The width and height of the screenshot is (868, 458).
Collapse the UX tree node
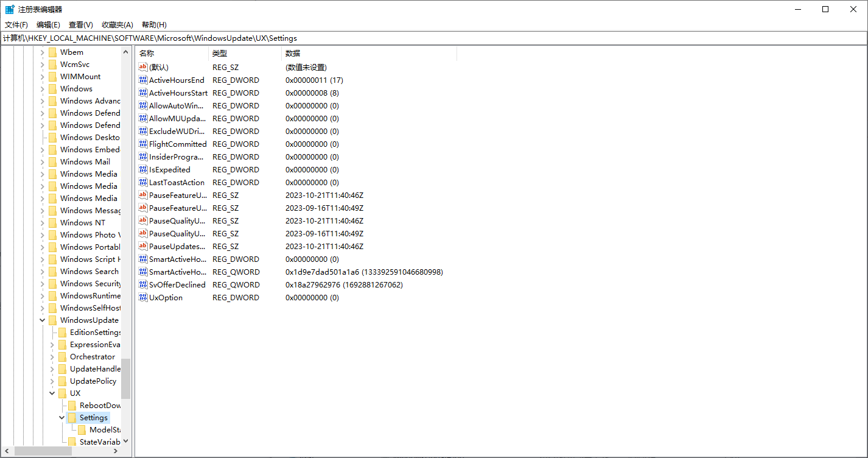pos(52,393)
